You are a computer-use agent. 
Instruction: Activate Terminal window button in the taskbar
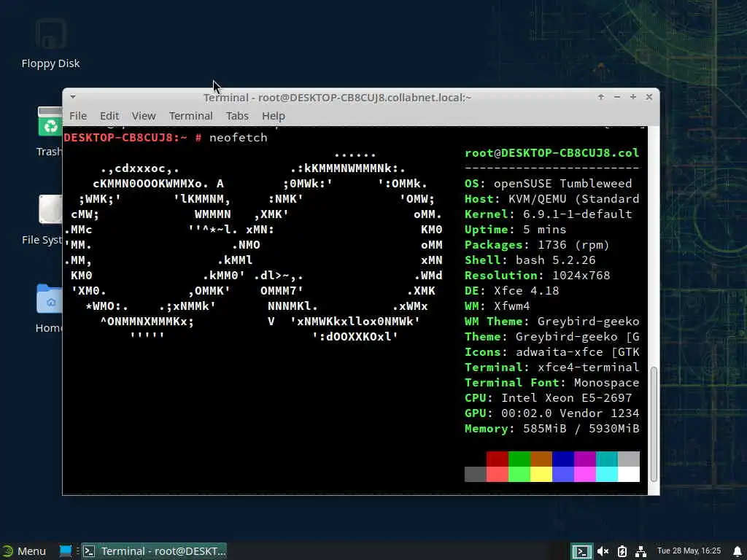pyautogui.click(x=154, y=551)
